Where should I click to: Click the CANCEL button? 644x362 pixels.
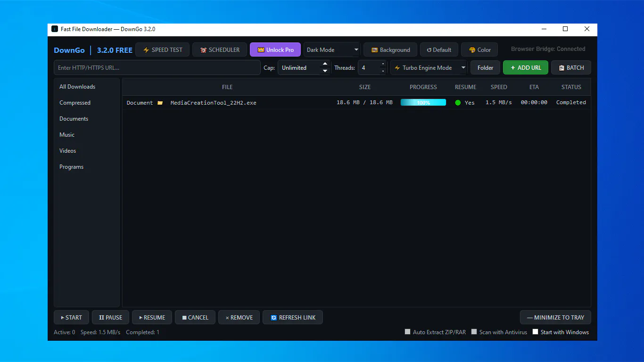pos(195,317)
